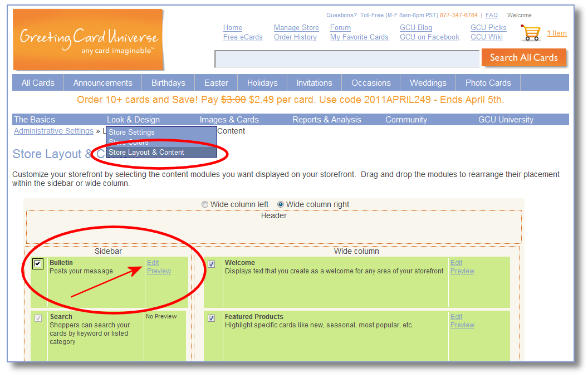Click Edit for Welcome module
Screen dimensions: 588x378
coord(456,263)
